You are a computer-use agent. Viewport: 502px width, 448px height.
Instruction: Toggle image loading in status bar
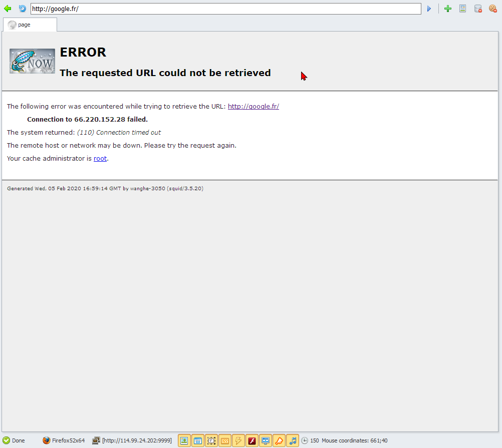[184, 440]
